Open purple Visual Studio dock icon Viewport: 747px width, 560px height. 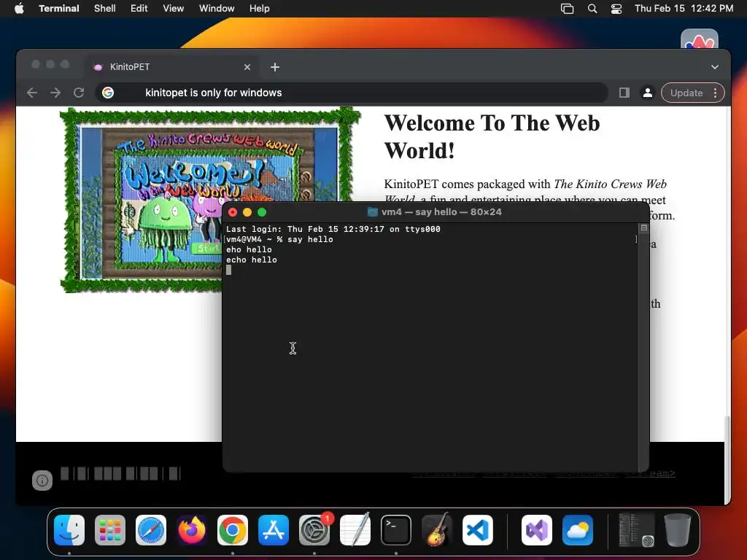pos(537,530)
